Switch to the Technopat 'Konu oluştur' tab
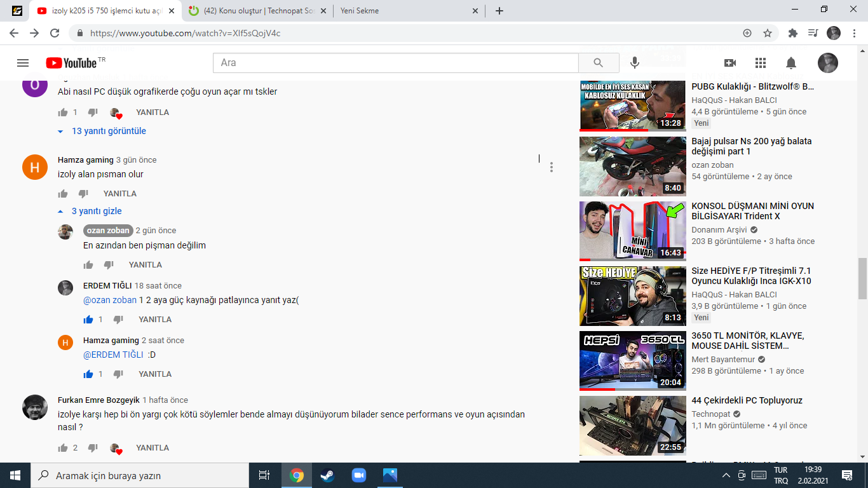Image resolution: width=868 pixels, height=488 pixels. (259, 11)
